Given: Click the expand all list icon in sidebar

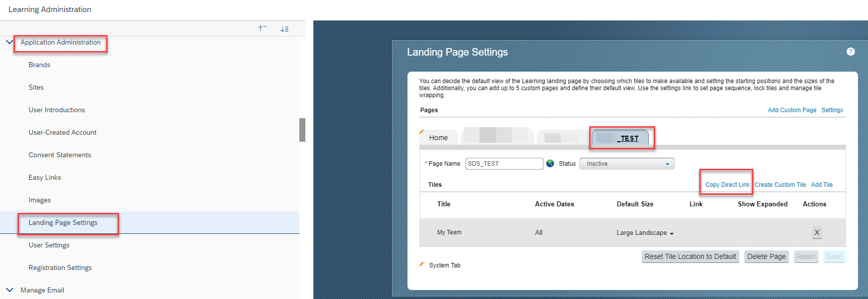Looking at the screenshot, I should point(284,29).
